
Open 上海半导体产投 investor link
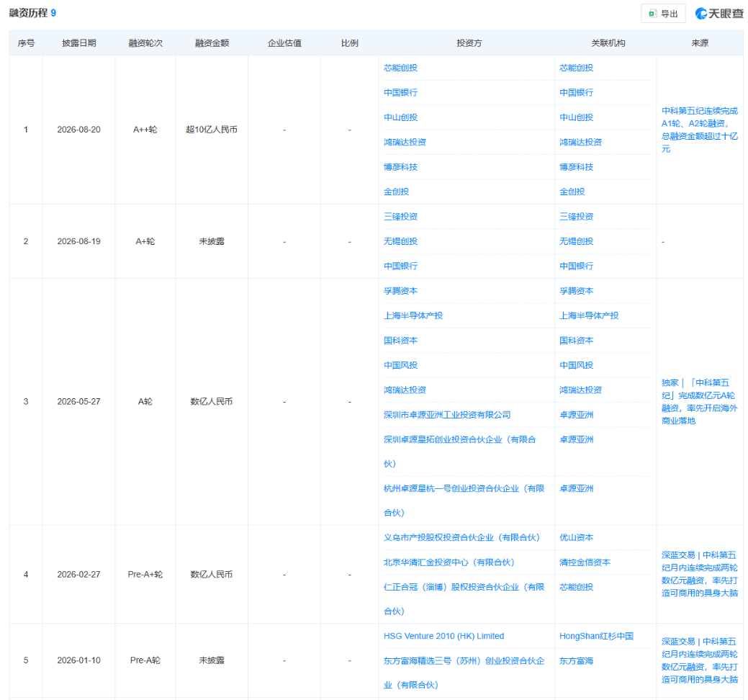[x=413, y=316]
